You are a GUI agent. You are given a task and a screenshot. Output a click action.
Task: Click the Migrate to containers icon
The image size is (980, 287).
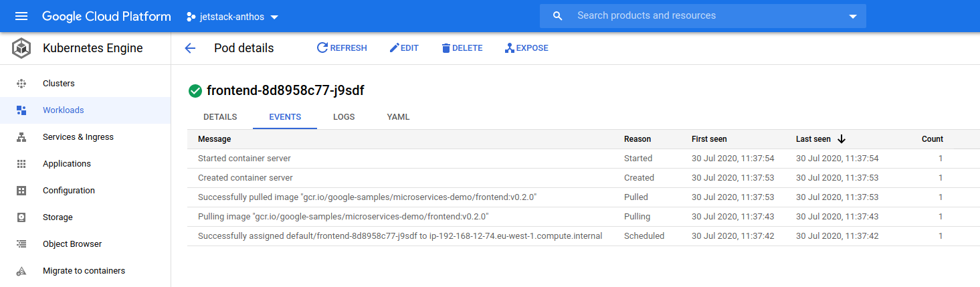[21, 271]
